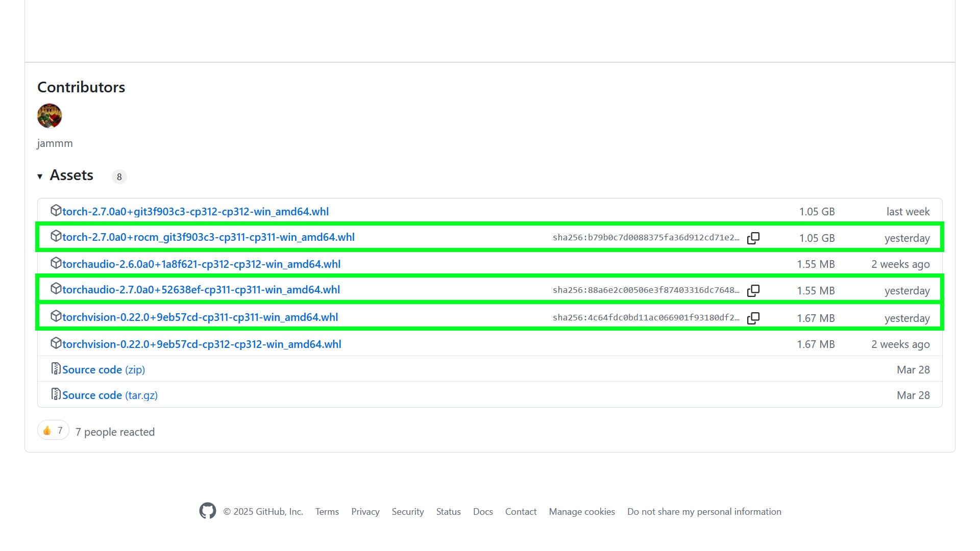The height and width of the screenshot is (551, 980).
Task: Click the Contributors heading
Action: [81, 87]
